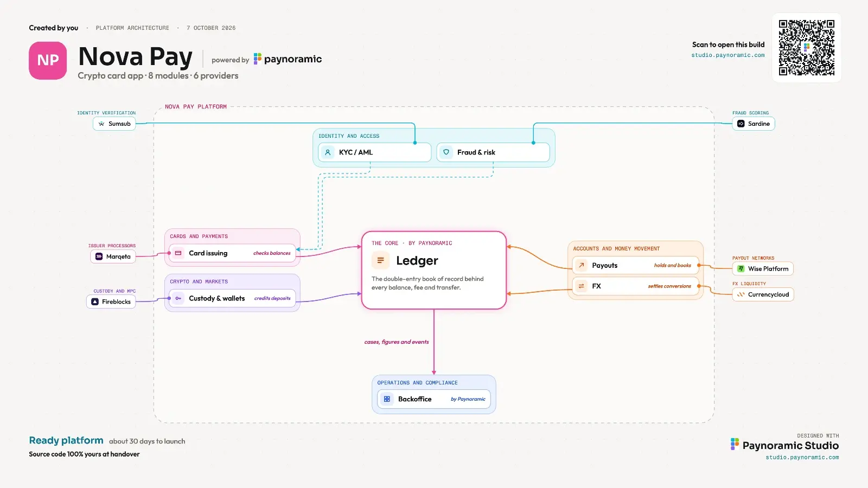Select the Backoffice module

(434, 399)
